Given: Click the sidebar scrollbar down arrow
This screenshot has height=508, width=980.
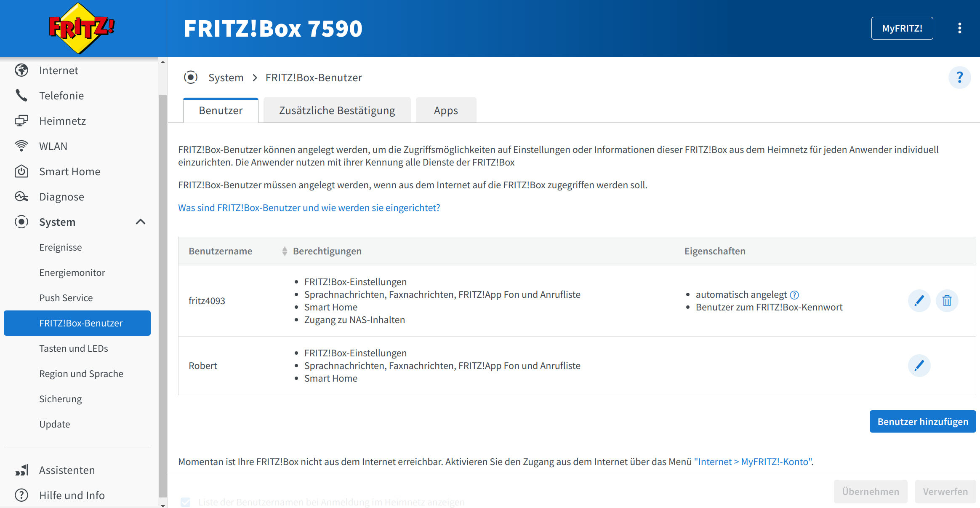Looking at the screenshot, I should [x=163, y=505].
